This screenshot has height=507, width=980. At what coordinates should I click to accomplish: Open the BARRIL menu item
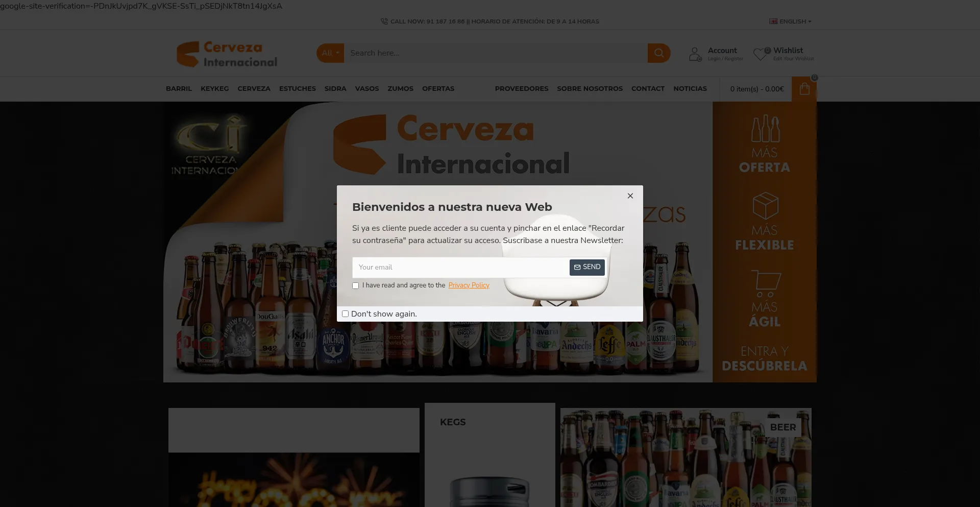click(x=179, y=89)
